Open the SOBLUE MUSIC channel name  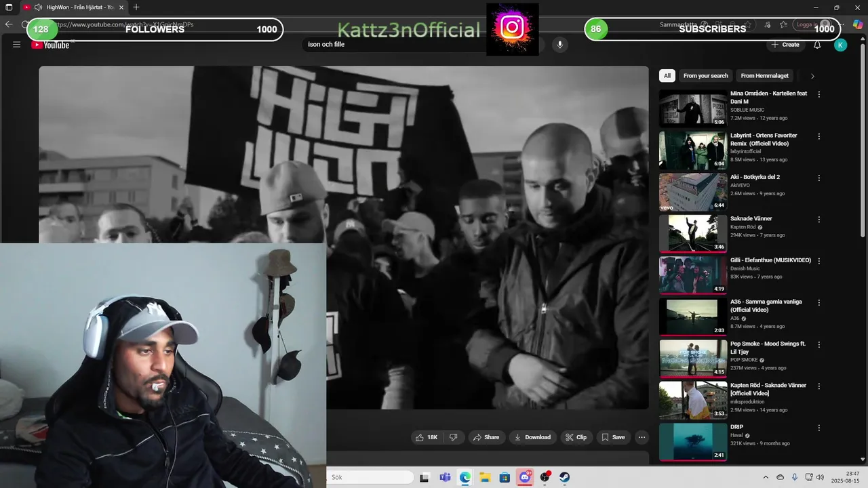[747, 110]
